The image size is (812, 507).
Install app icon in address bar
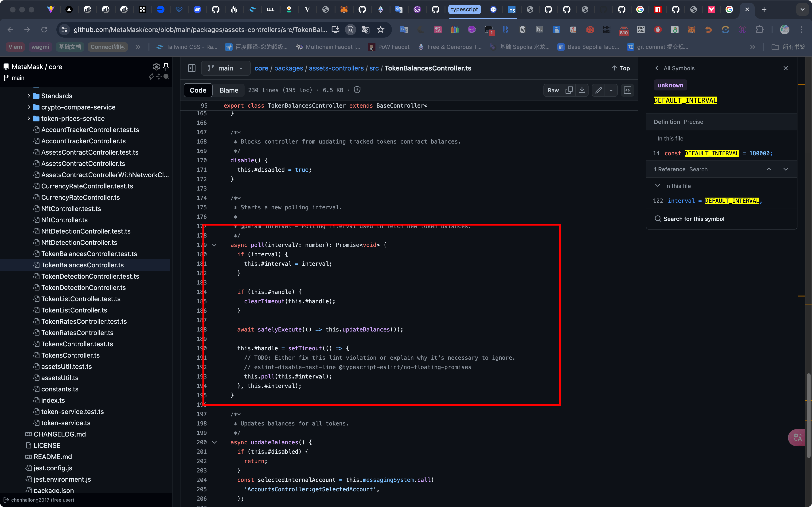click(x=335, y=30)
